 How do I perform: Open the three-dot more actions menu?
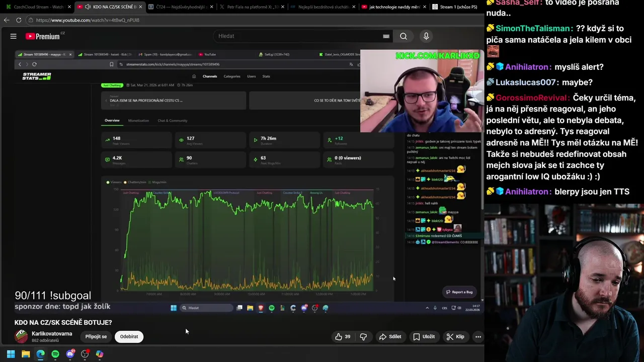pos(478,337)
